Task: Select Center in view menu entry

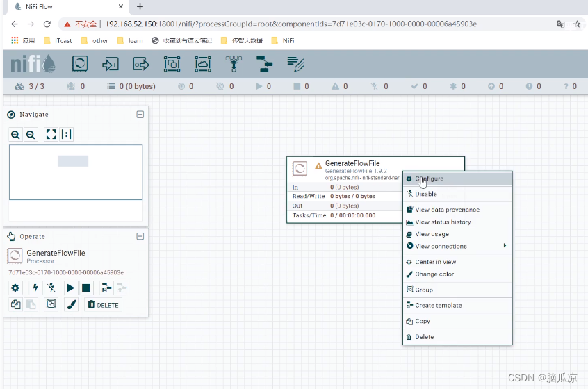Action: click(457, 262)
